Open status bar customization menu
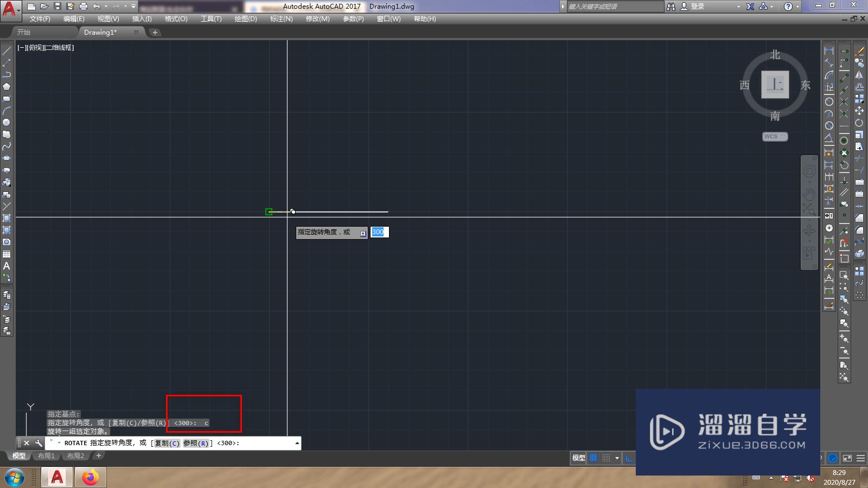The width and height of the screenshot is (868, 488). point(860,458)
